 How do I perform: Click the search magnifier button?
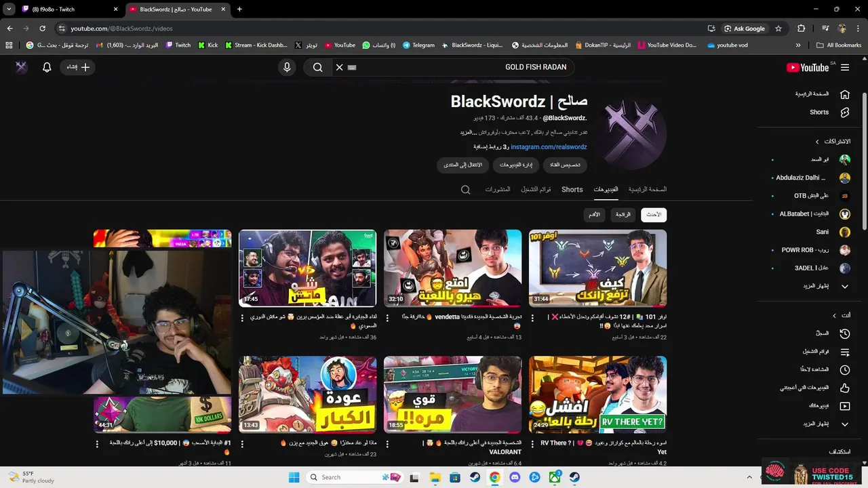pos(317,67)
